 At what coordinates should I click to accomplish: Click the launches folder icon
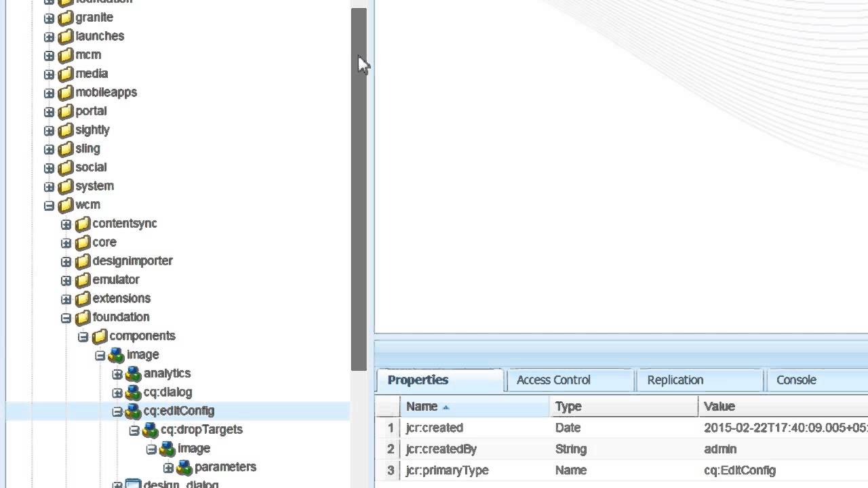coord(66,37)
